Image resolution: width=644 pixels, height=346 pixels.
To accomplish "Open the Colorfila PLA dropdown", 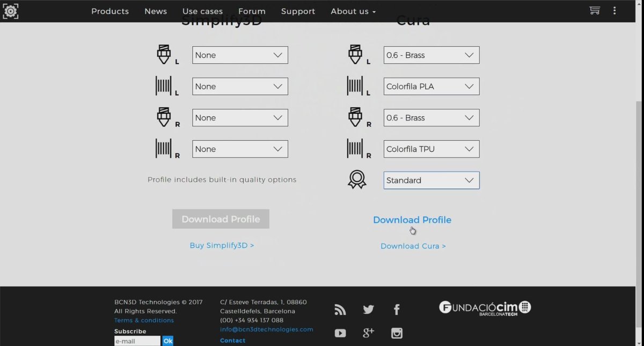I will pos(431,86).
